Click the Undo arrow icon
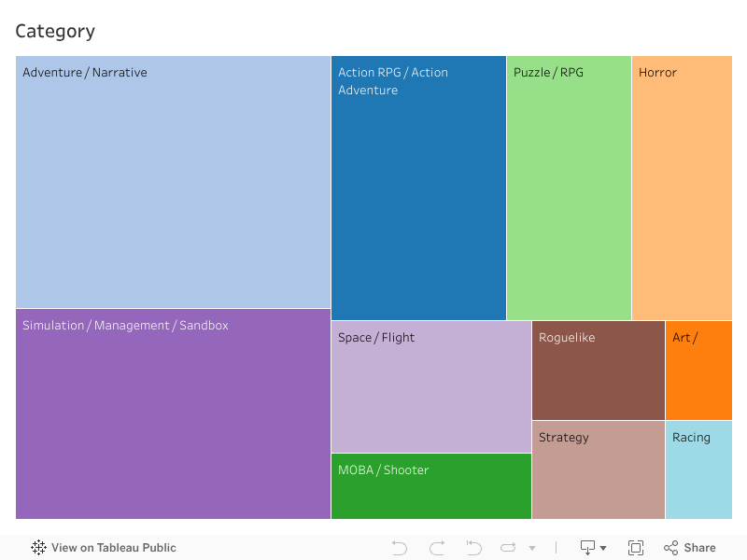The width and height of the screenshot is (747, 560). click(400, 548)
